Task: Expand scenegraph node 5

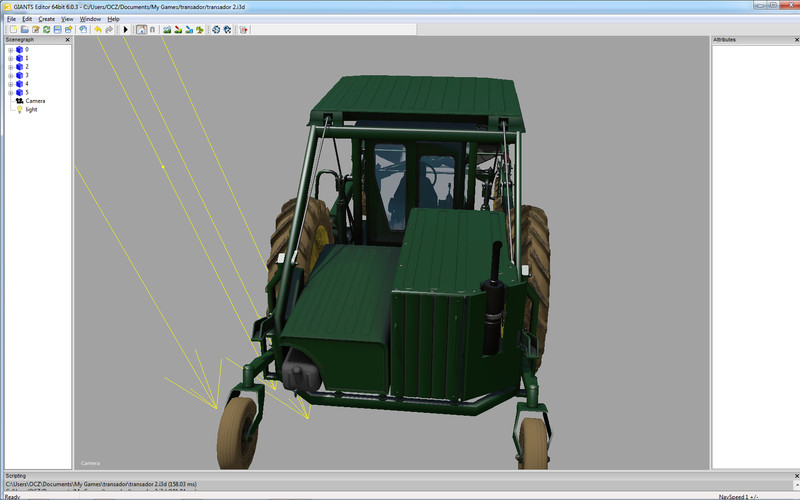Action: (x=10, y=92)
